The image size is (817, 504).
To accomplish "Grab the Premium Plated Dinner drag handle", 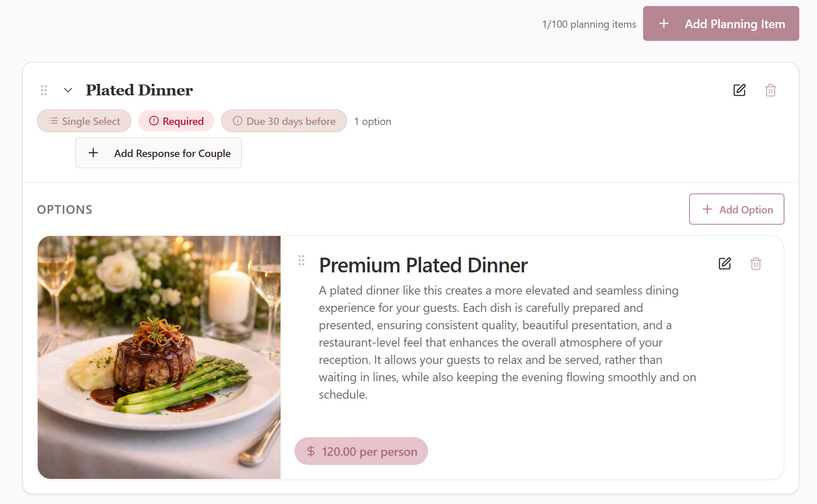I will (301, 261).
